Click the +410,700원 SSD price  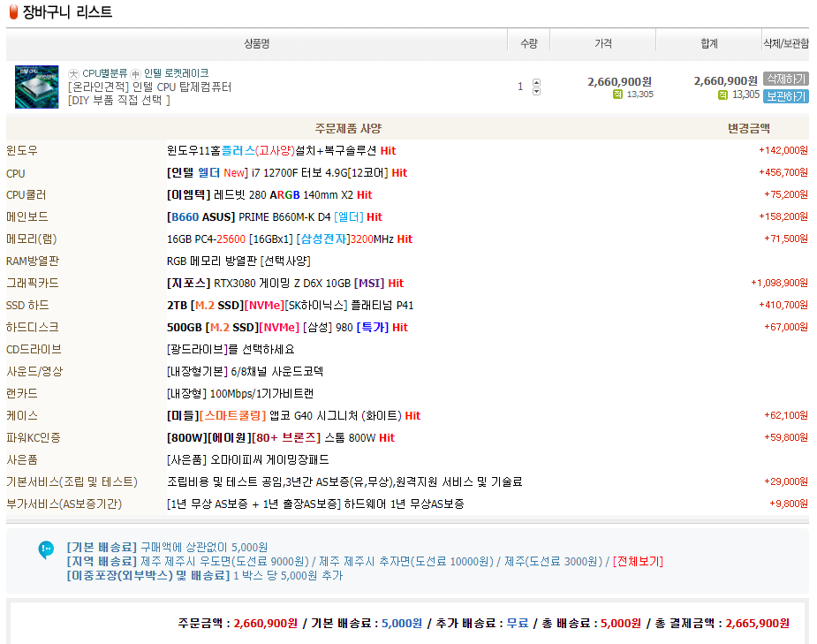tap(783, 305)
